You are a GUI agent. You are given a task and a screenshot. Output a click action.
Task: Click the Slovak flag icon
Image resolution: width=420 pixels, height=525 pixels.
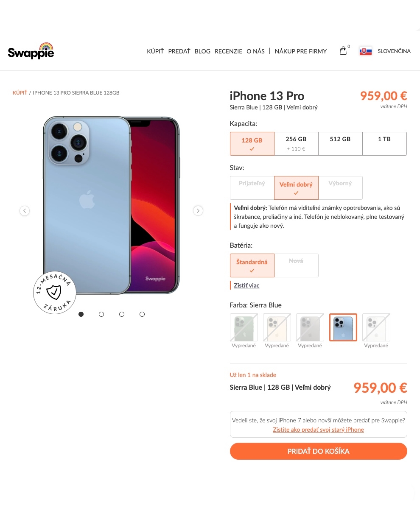pos(366,51)
